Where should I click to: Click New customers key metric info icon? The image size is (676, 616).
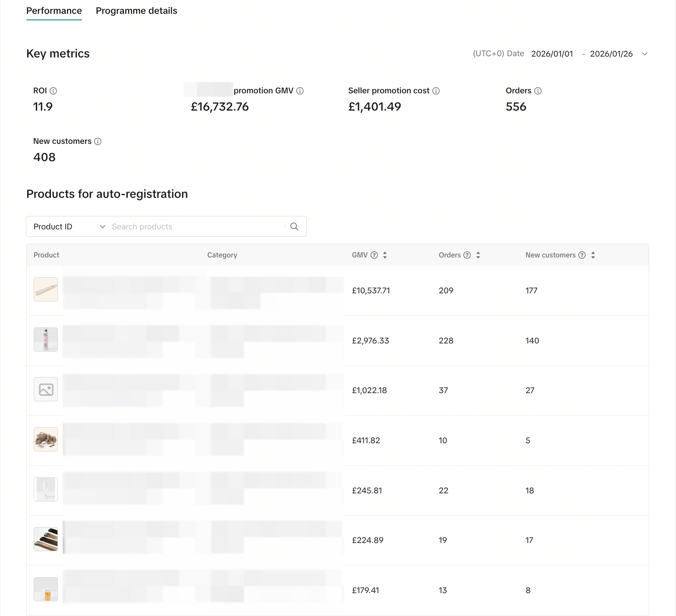(98, 141)
